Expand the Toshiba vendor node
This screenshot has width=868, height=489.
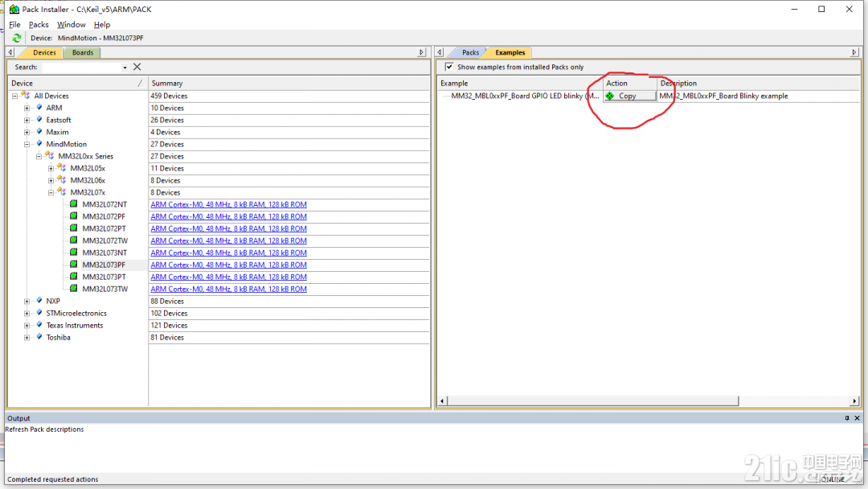tap(27, 337)
